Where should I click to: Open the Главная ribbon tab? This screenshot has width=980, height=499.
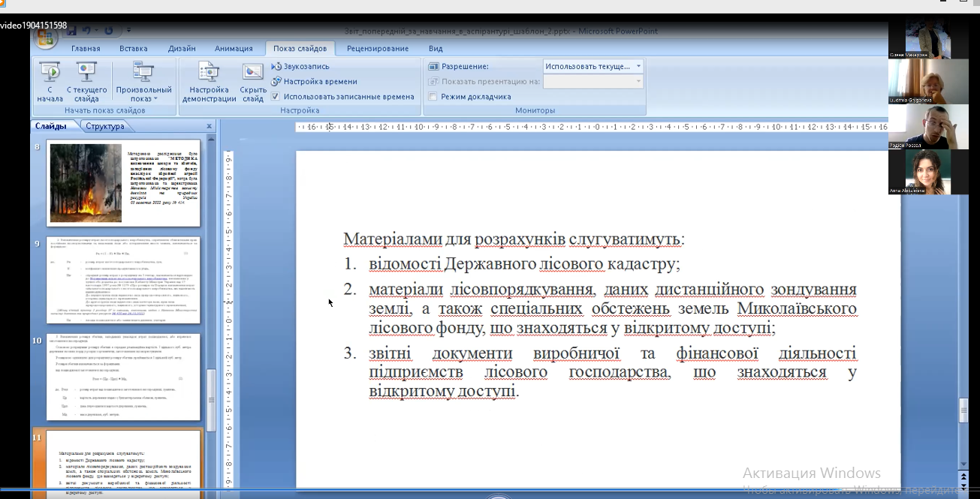click(x=86, y=48)
